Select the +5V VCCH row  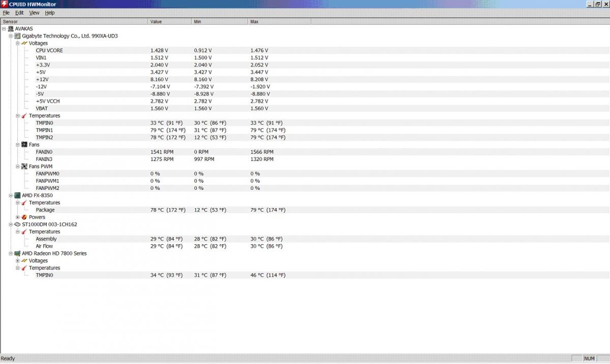pos(305,102)
